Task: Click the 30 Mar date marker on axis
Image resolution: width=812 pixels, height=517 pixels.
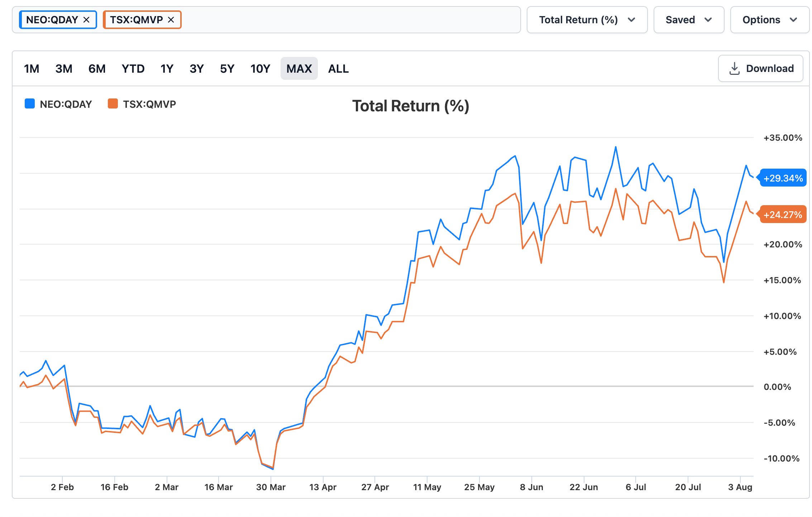Action: pos(271,487)
